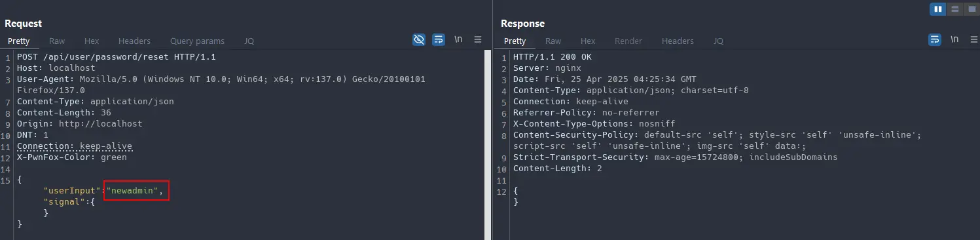Open the Hex tab in Request panel
Image resolution: width=980 pixels, height=240 pixels.
[x=92, y=41]
